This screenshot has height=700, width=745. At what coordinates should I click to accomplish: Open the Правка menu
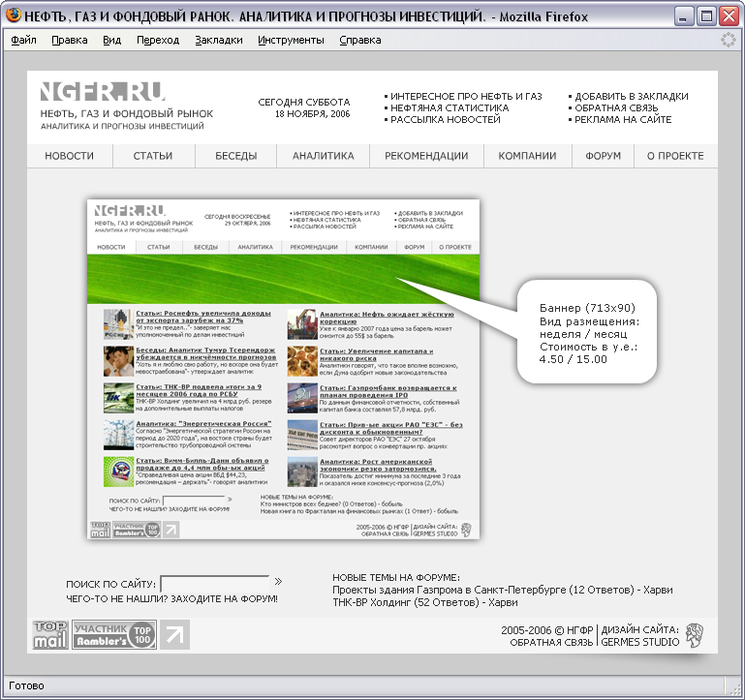70,40
